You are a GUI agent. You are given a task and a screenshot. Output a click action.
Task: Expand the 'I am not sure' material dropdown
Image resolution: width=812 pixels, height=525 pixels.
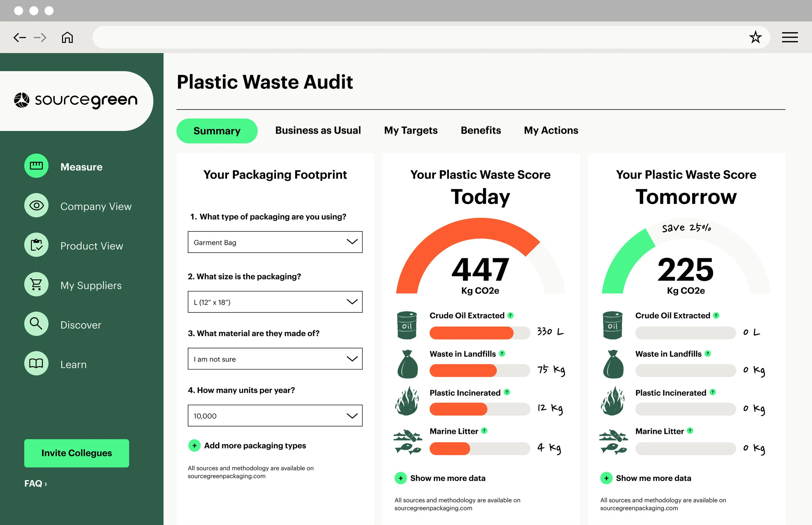(x=275, y=359)
